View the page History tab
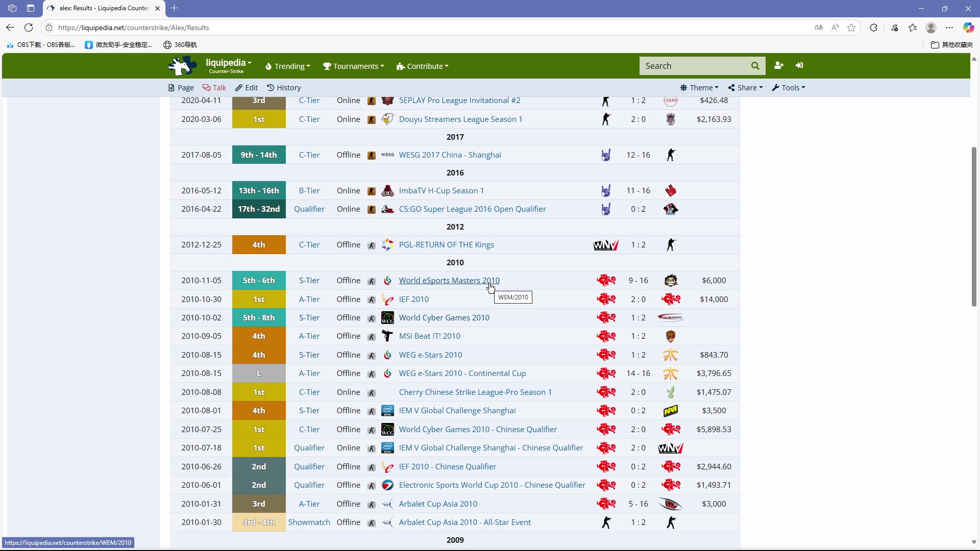 tap(284, 88)
